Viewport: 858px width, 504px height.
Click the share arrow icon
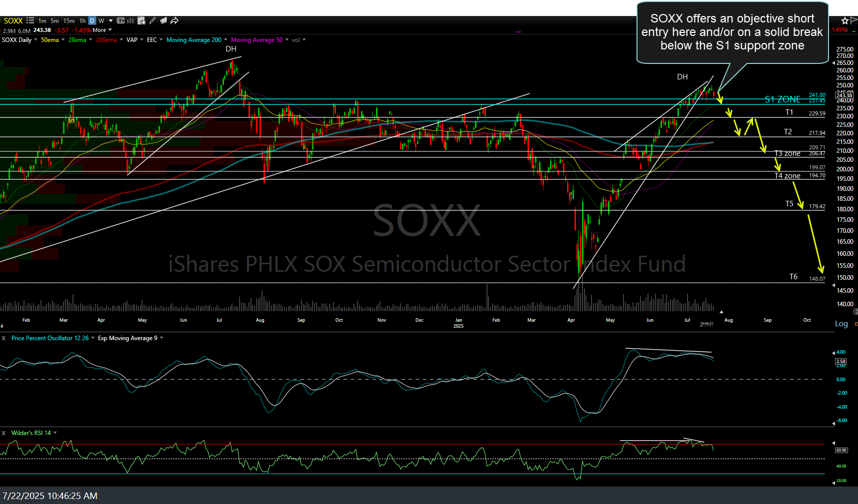click(x=174, y=20)
